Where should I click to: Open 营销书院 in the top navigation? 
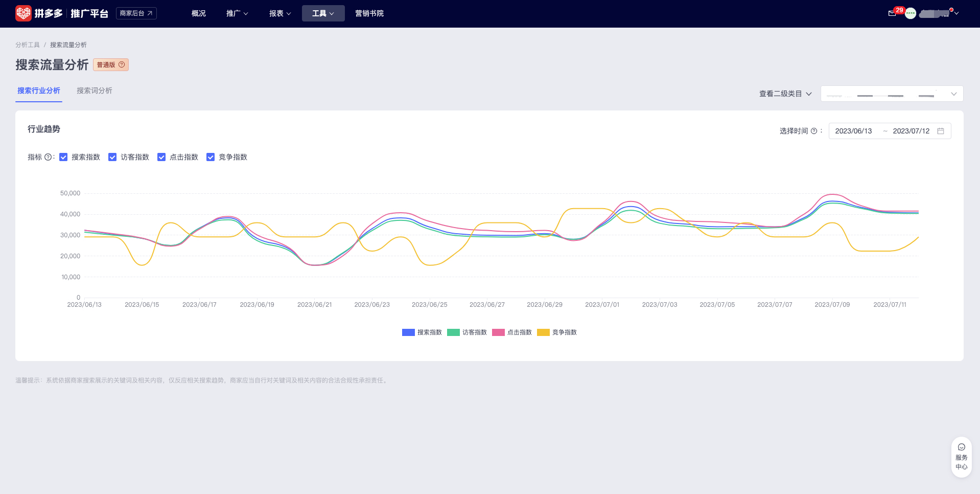click(369, 13)
